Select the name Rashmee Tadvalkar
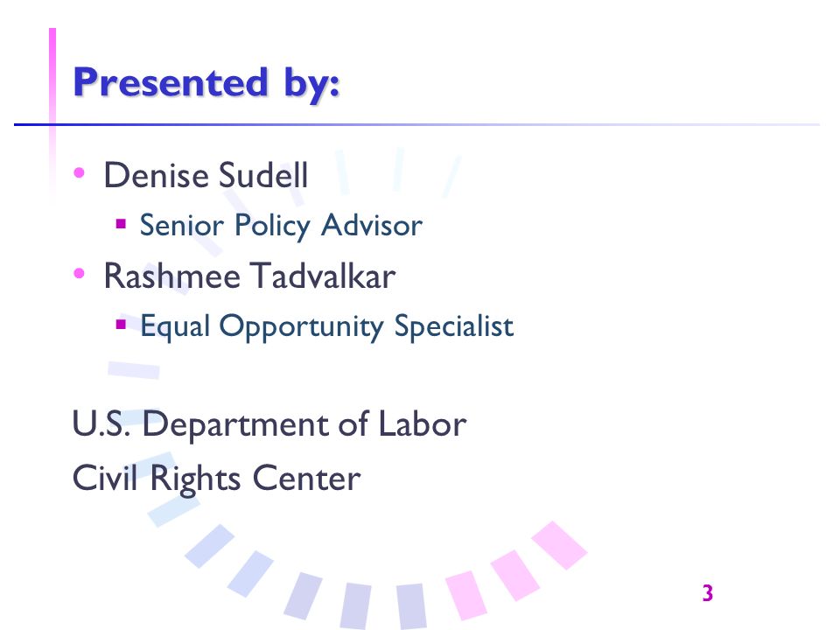Screen dimensions: 840x630 [x=249, y=276]
